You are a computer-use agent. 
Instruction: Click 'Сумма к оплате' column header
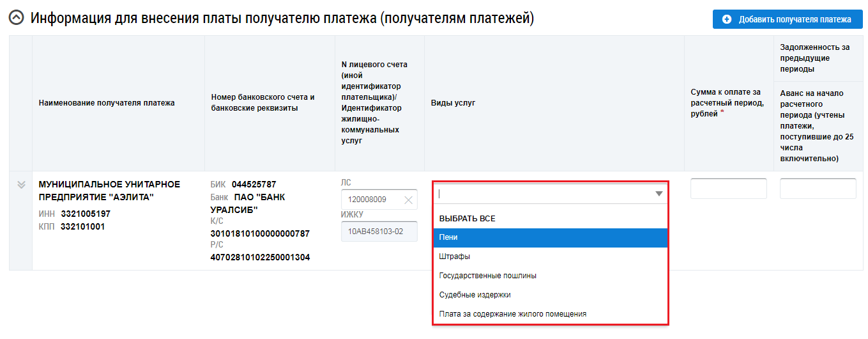(x=727, y=103)
